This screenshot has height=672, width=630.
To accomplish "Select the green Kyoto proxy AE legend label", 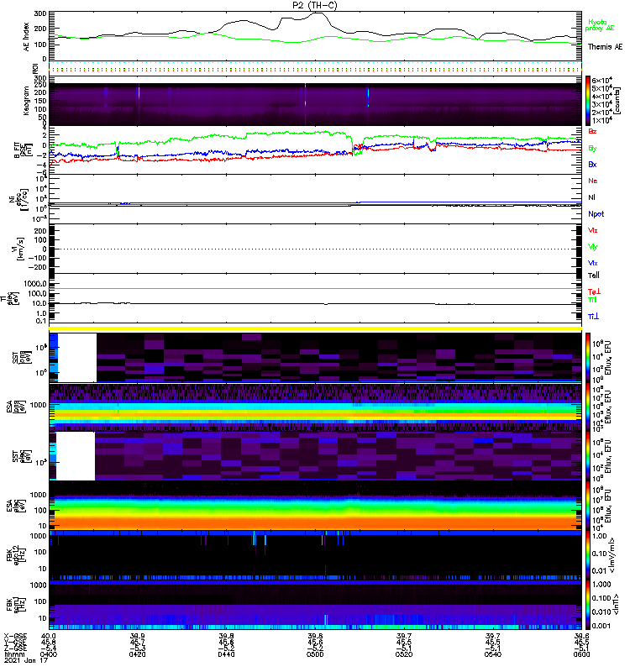I will click(599, 25).
